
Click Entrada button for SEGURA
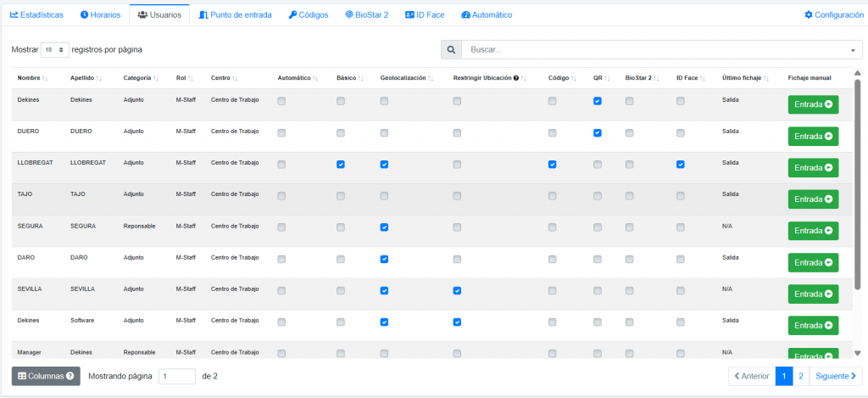point(813,231)
